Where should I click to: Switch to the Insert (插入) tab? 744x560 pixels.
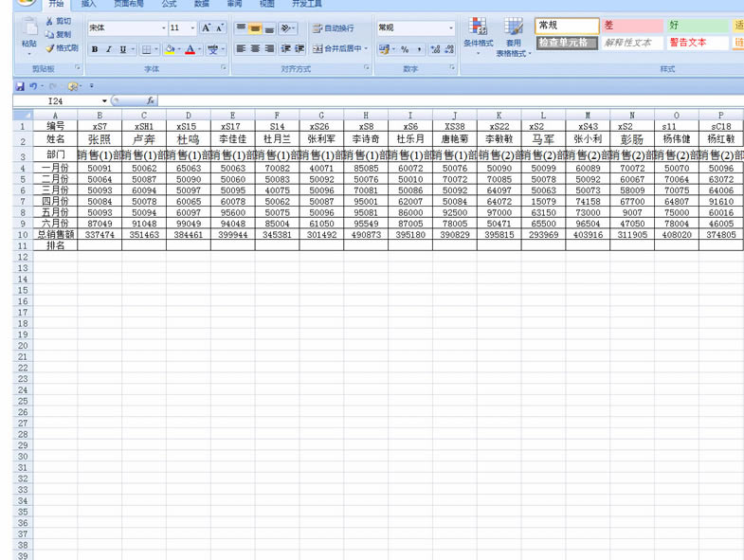[88, 4]
